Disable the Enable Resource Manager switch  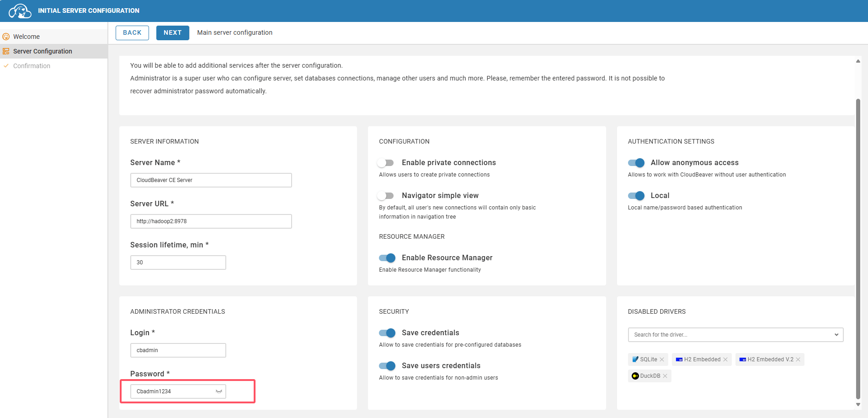[x=387, y=258]
